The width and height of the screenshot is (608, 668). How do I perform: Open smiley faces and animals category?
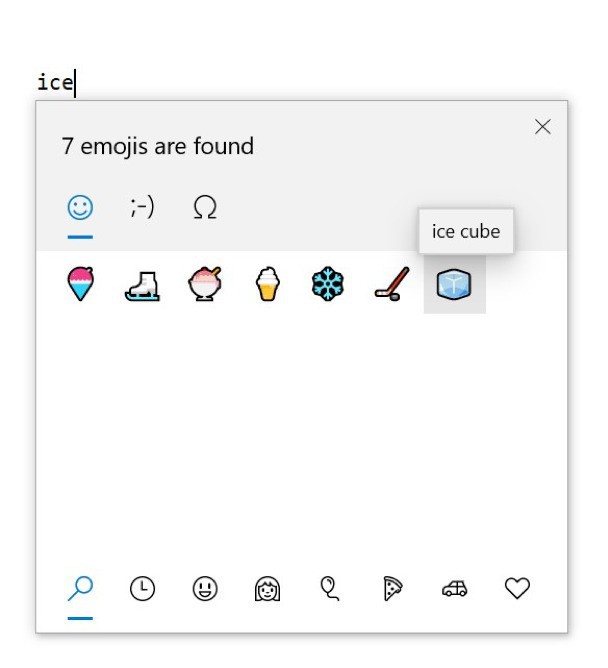point(205,590)
